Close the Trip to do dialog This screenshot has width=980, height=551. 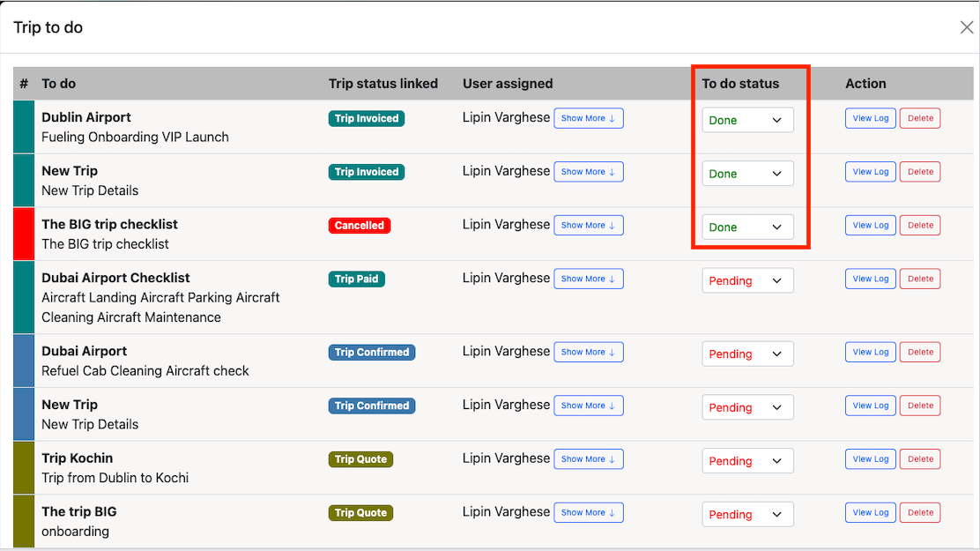(966, 27)
